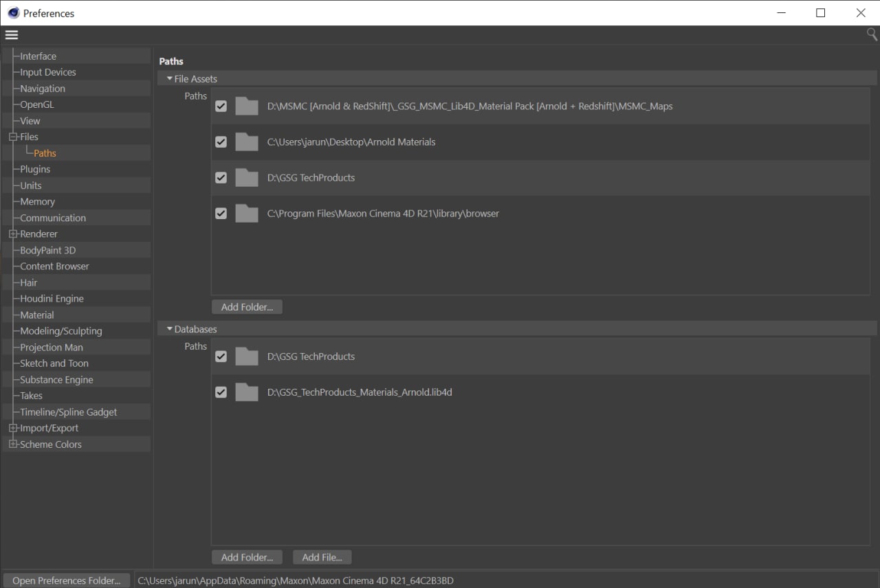
Task: Select Sketch and Toon category
Action: 54,363
